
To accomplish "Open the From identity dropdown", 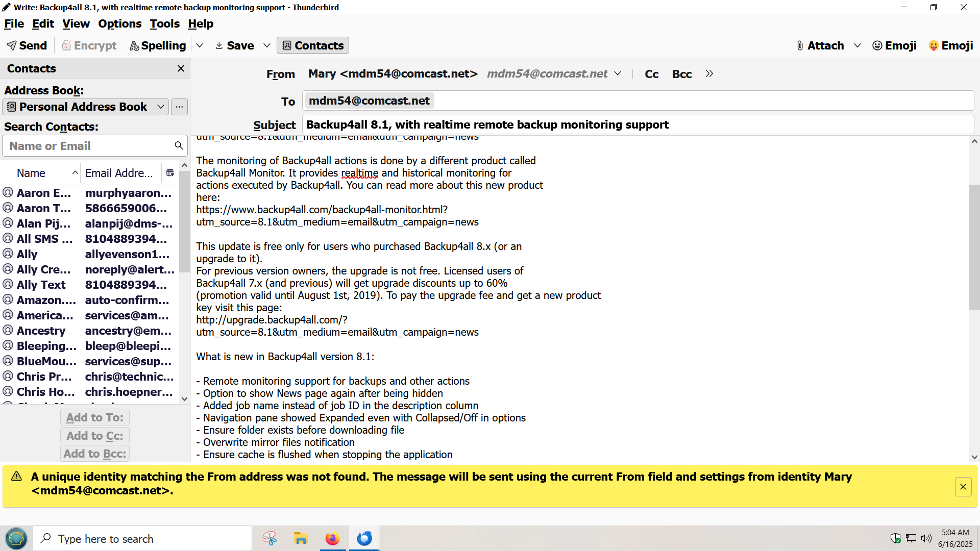I will click(x=618, y=73).
